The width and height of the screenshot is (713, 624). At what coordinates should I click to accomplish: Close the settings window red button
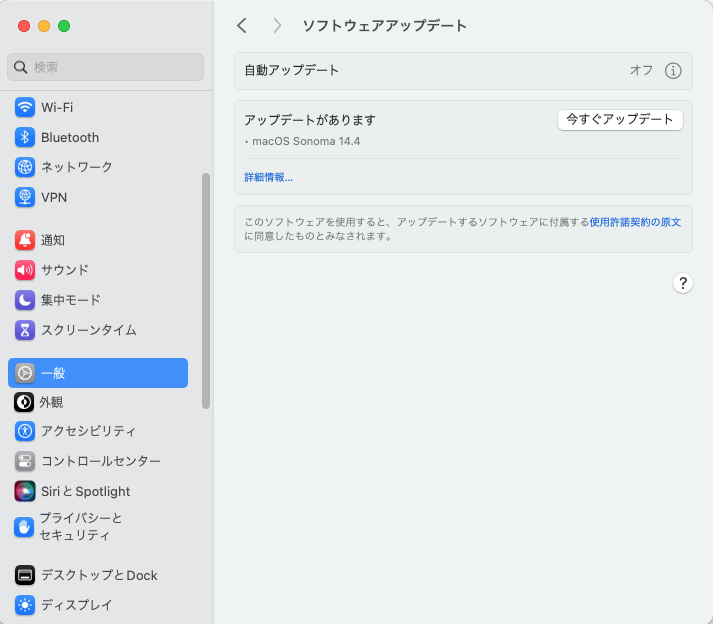click(24, 26)
